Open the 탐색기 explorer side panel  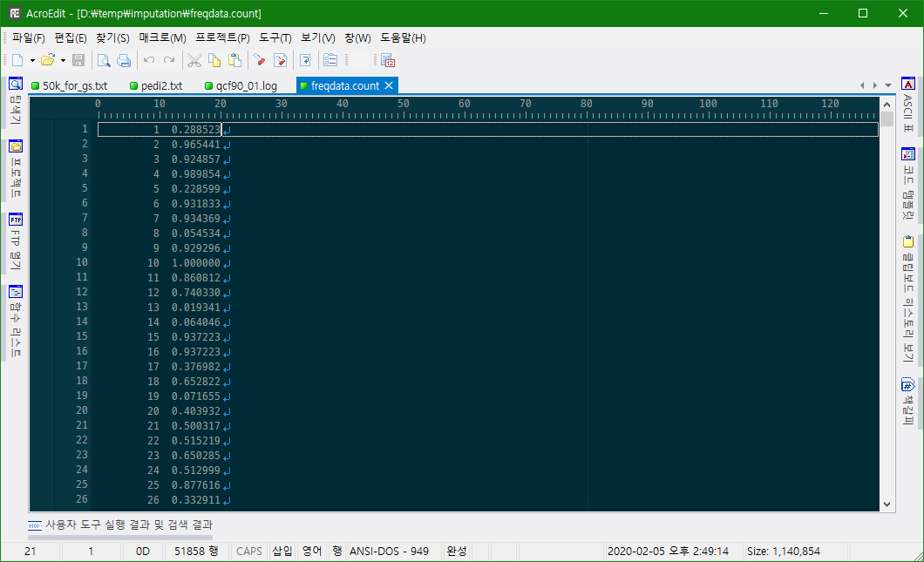tap(16, 101)
